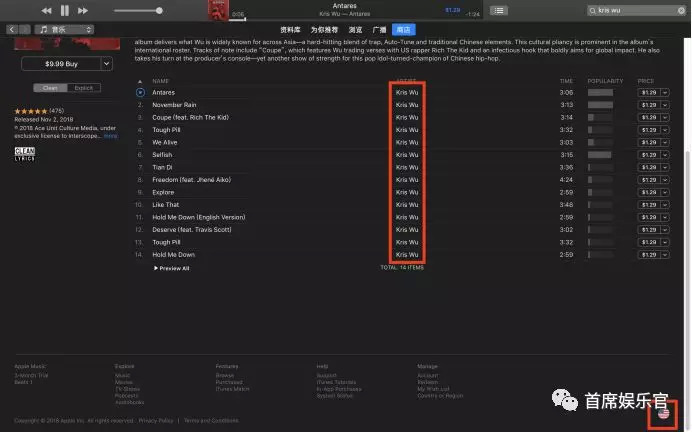This screenshot has width=692, height=432.
Task: Open price dropdown arrow for We Alive
Action: [665, 143]
